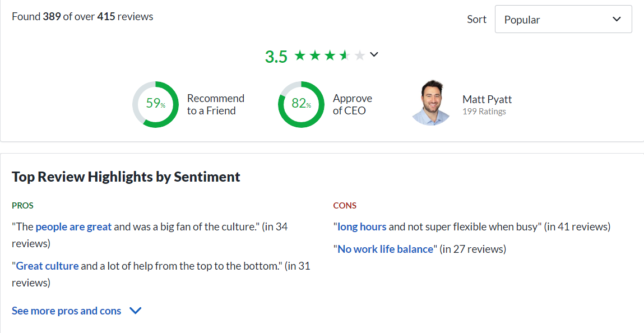
Task: Expand the chevron beside See more pros and cons
Action: coord(135,311)
